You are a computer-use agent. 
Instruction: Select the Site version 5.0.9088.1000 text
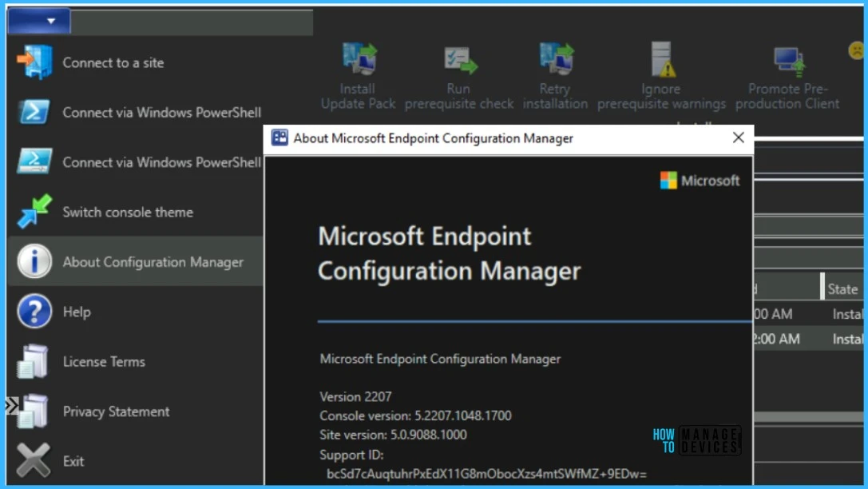click(393, 435)
